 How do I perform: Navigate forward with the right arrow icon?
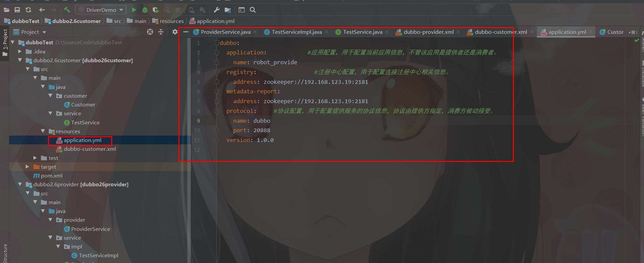53,10
